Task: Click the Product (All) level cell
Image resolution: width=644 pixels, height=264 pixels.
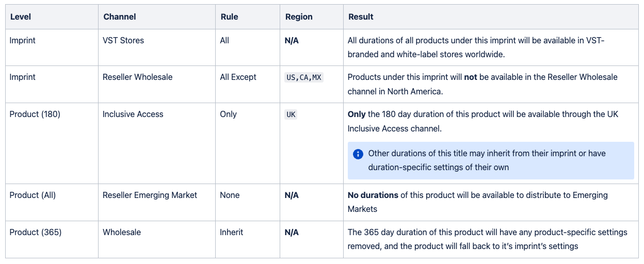Action: (x=52, y=203)
